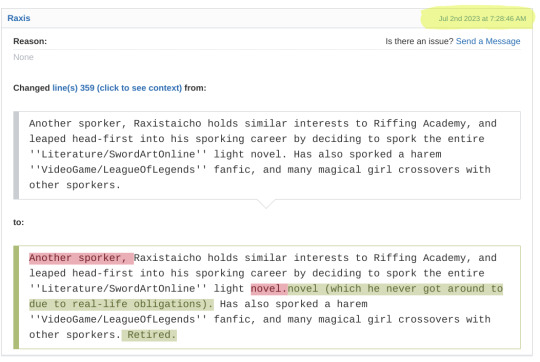The height and width of the screenshot is (362, 540).
Task: Click the removed 'novel.' red highlight
Action: (269, 289)
